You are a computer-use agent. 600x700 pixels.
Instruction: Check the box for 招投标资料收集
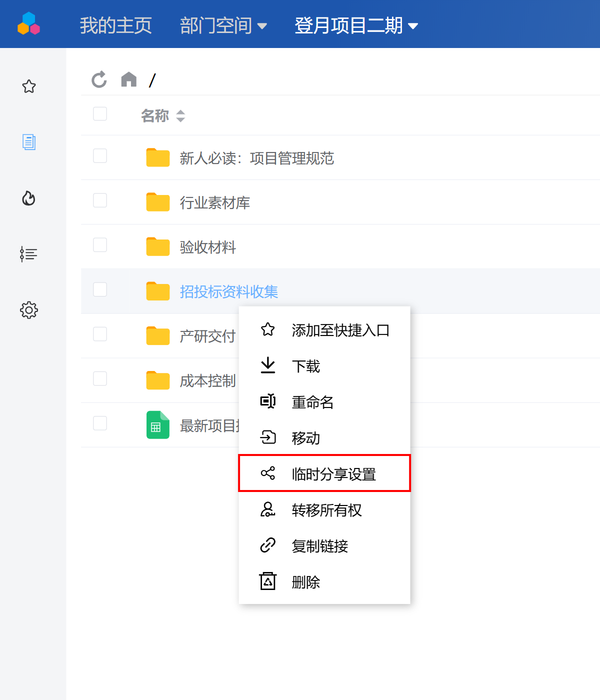point(100,289)
